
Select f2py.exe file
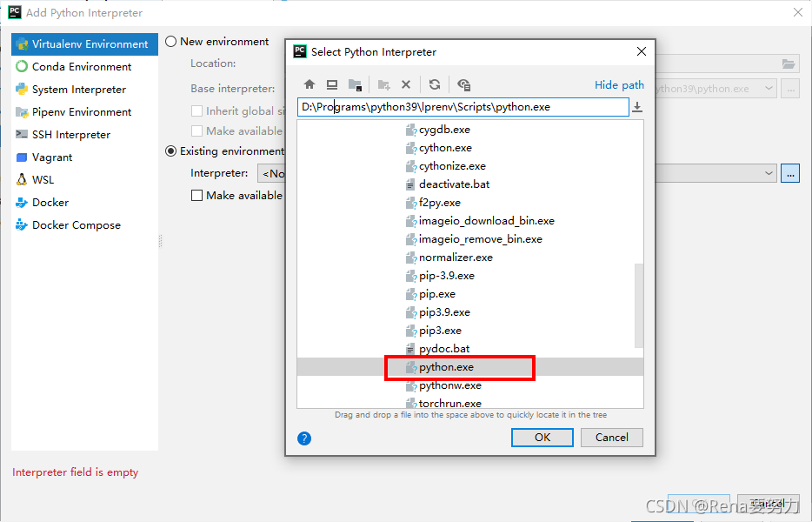pyautogui.click(x=440, y=203)
